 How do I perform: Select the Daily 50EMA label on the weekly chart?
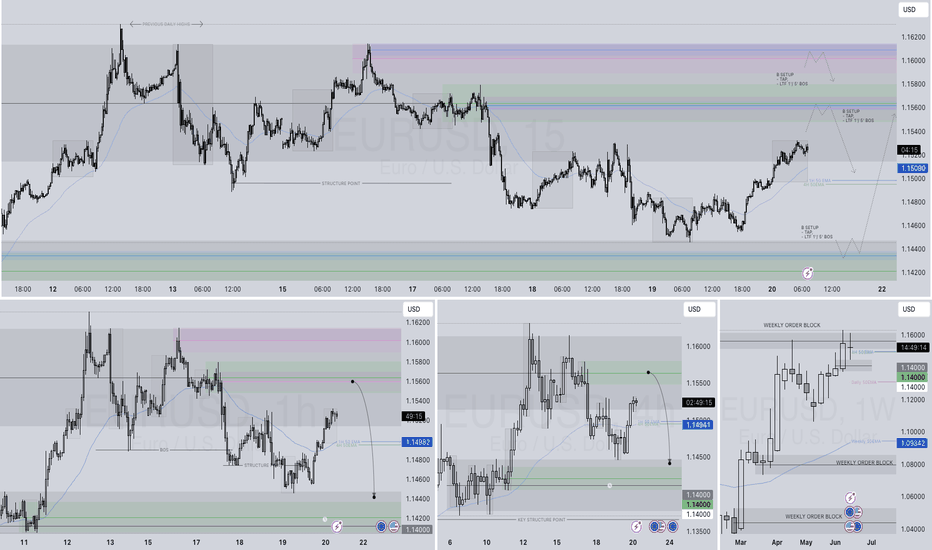tap(864, 382)
